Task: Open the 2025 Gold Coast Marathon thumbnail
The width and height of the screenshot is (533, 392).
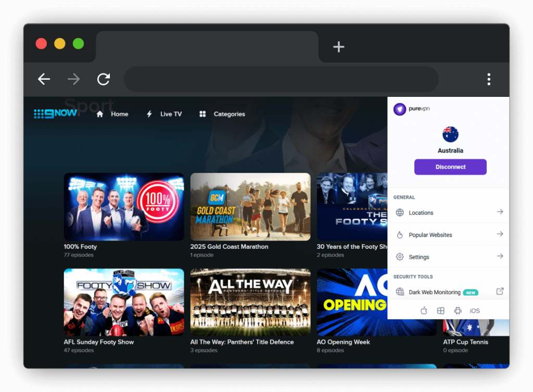Action: coord(250,207)
